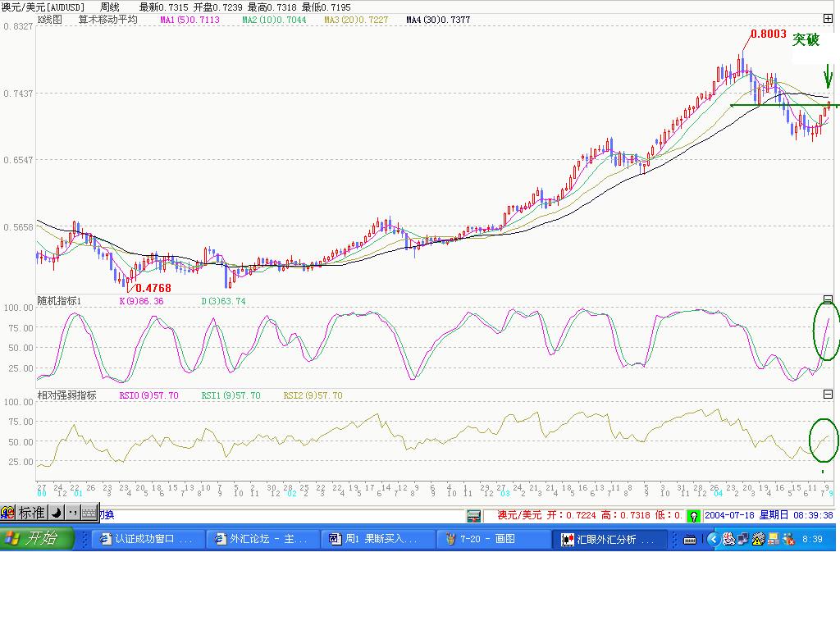Toggle IME half/full-width moon icon
The width and height of the screenshot is (840, 630).
click(57, 513)
